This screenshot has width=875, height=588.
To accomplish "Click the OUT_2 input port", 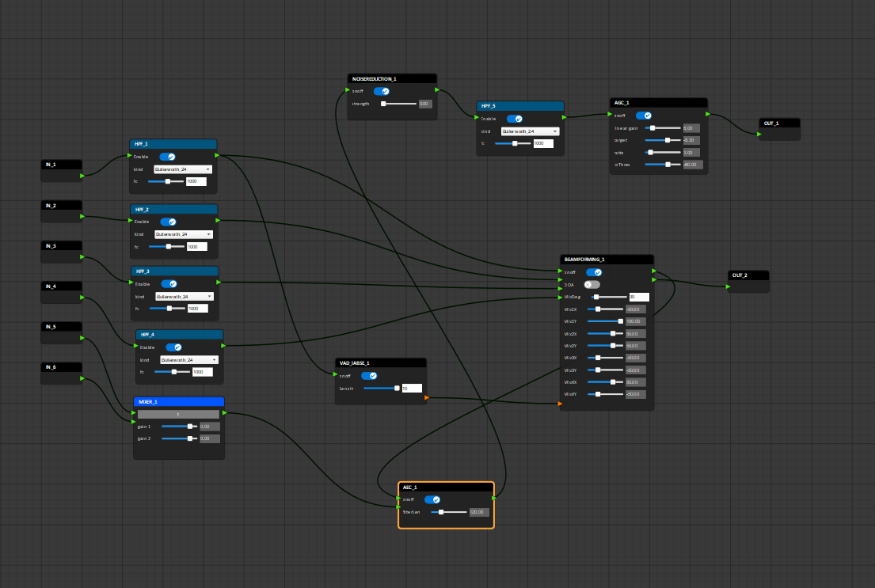I will [x=729, y=286].
